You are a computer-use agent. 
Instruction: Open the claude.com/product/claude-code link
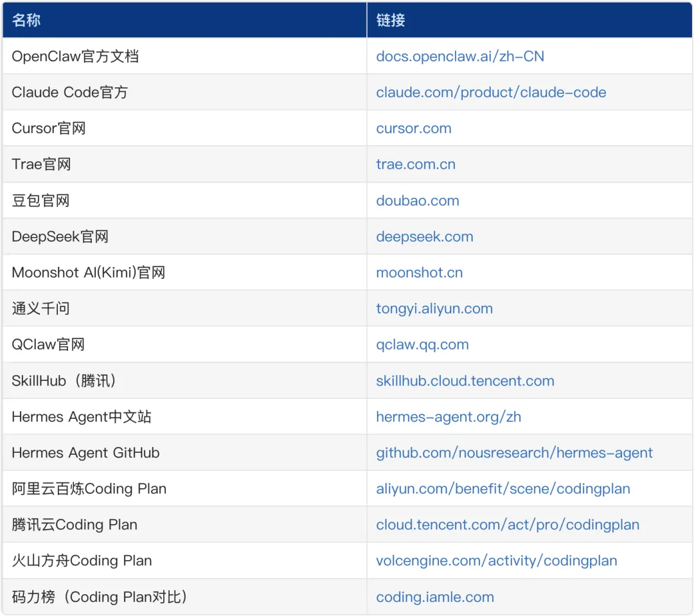(x=491, y=92)
